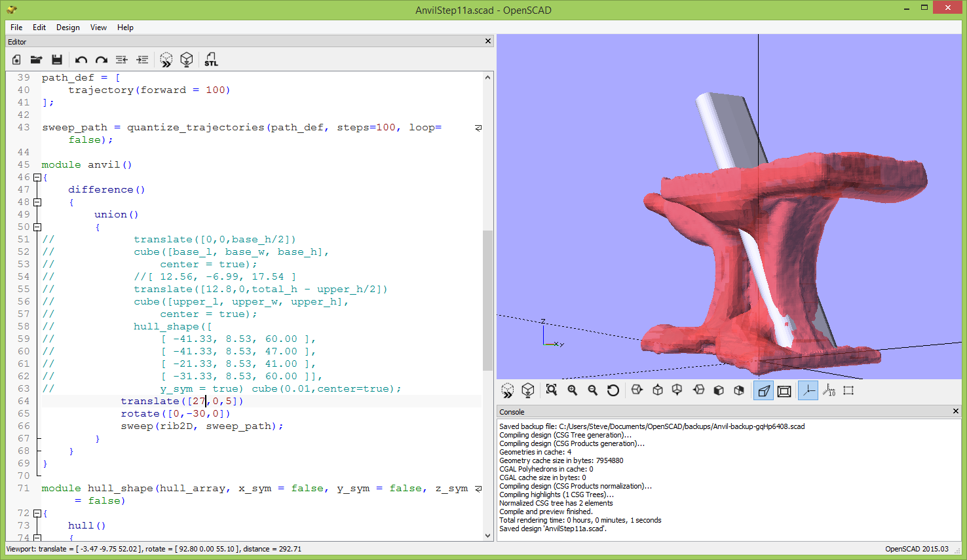
Task: Open the Design menu
Action: click(x=68, y=28)
